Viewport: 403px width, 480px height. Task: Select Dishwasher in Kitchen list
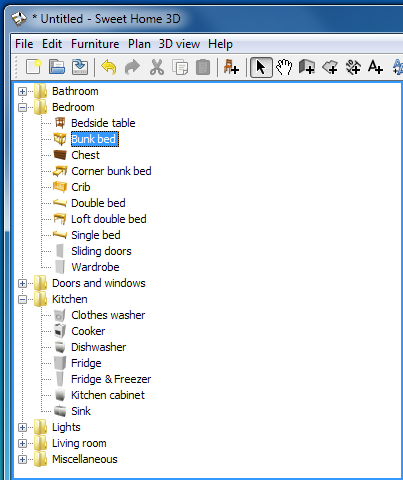coord(99,347)
